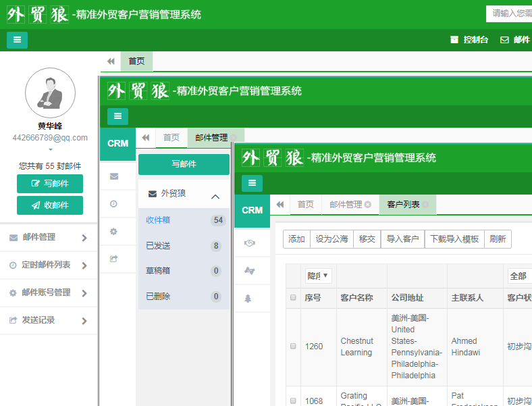The height and width of the screenshot is (406, 532).
Task: Click the 下载导入模板 button
Action: click(x=454, y=239)
